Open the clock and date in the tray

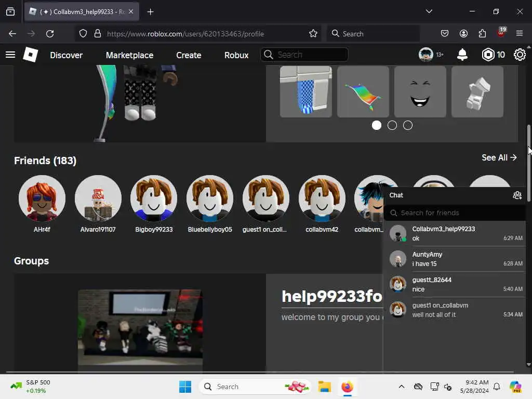pos(474,387)
